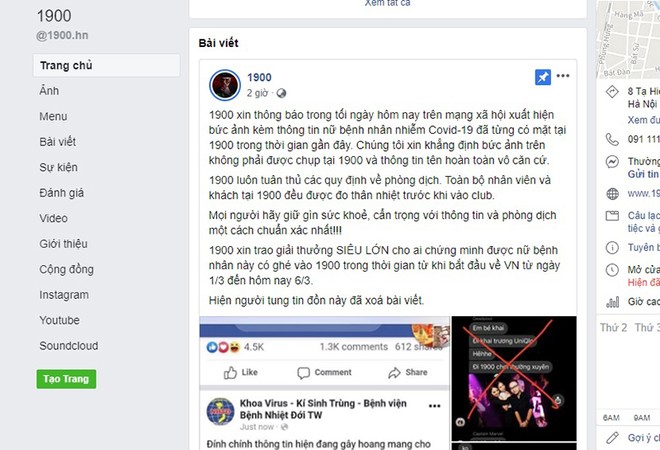Open Ảnh section in sidebar

point(49,91)
